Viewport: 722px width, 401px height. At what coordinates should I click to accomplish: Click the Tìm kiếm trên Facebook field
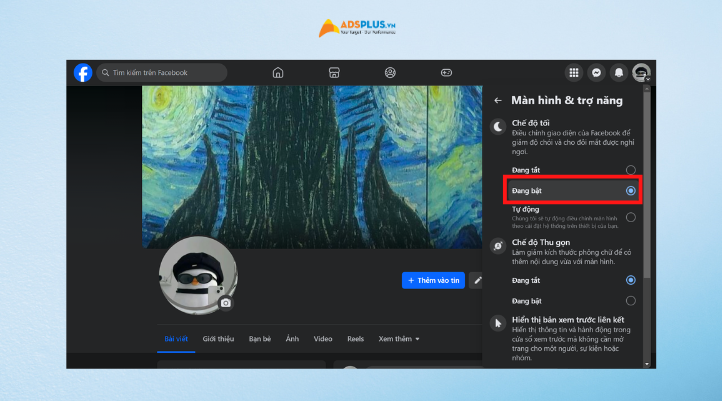(162, 73)
